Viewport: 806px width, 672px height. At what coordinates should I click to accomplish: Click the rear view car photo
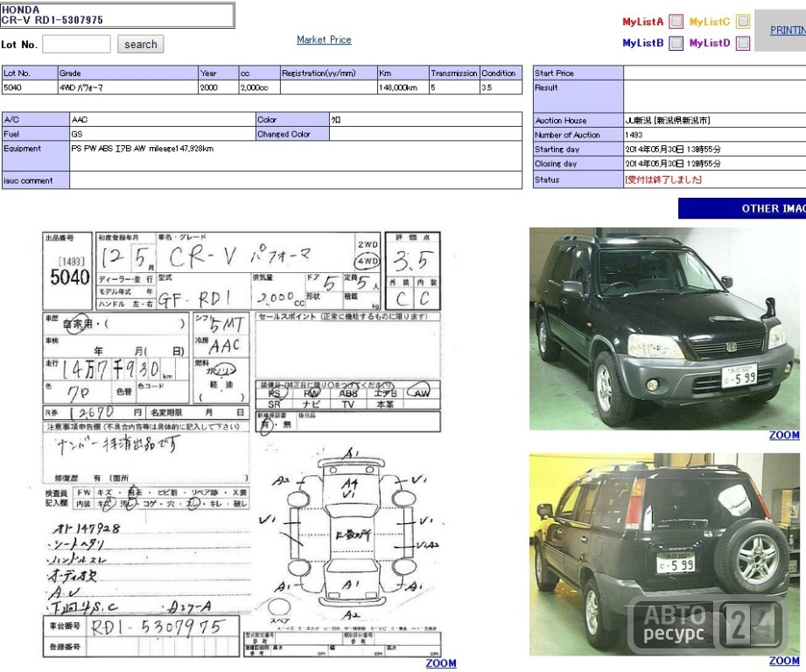(x=664, y=555)
